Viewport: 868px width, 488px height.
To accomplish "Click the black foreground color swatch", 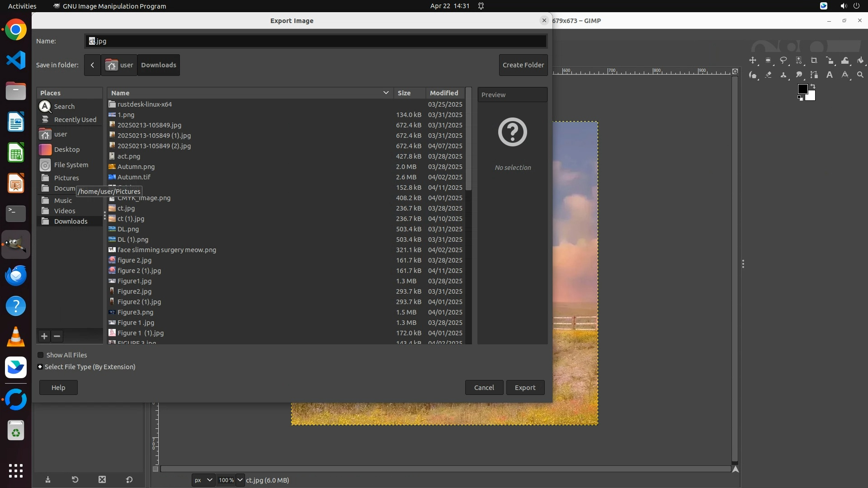I will [x=802, y=89].
